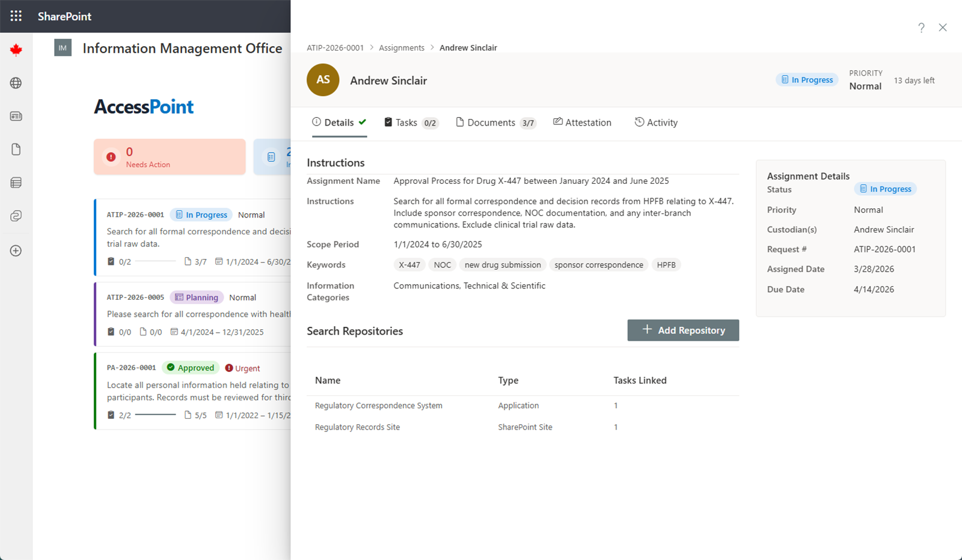Open the Assignments breadcrumb link
962x560 pixels.
401,47
